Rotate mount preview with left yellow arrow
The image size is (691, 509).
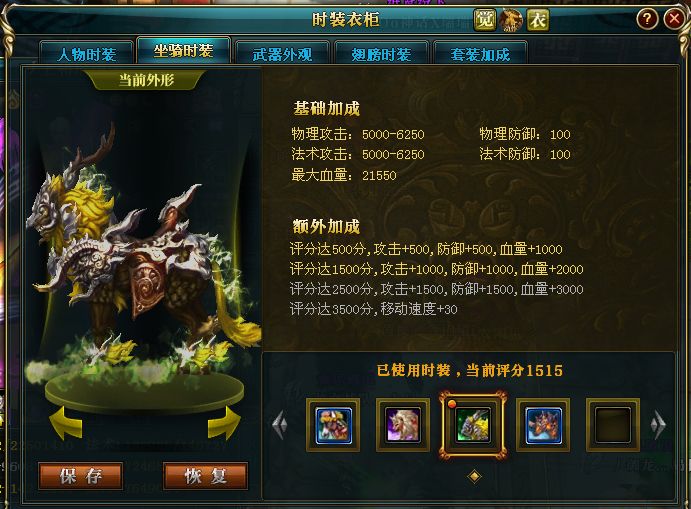[67, 423]
